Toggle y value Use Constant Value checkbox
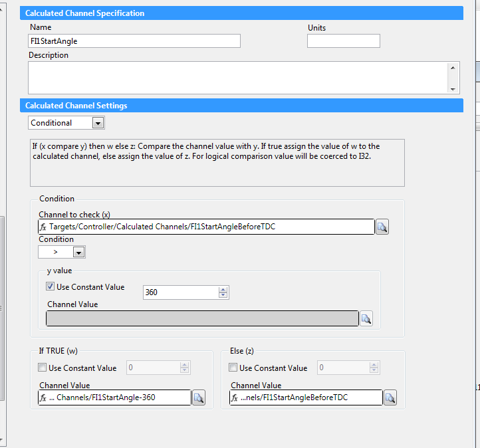480x448 pixels. 51,287
